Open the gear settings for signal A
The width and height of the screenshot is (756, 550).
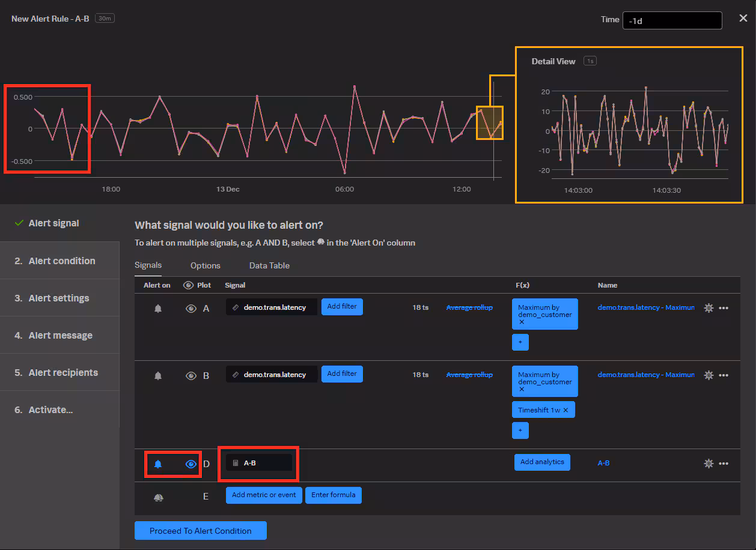[709, 308]
